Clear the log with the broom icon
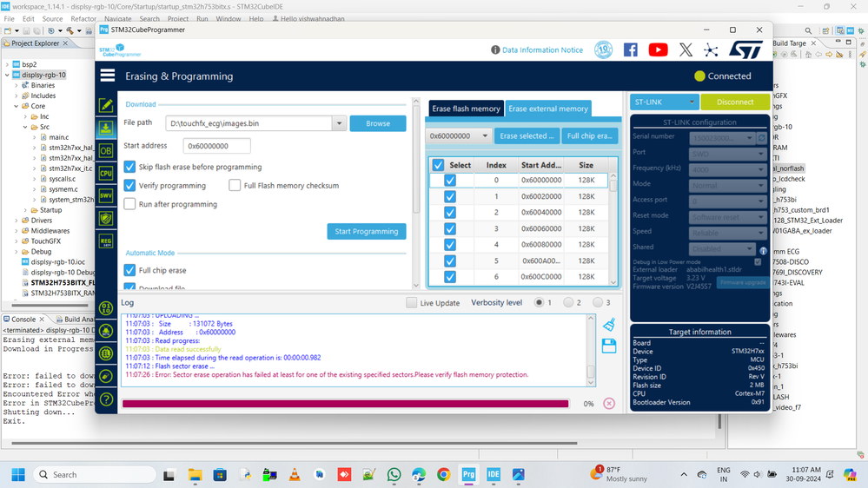Viewport: 868px width, 488px height. click(x=609, y=324)
